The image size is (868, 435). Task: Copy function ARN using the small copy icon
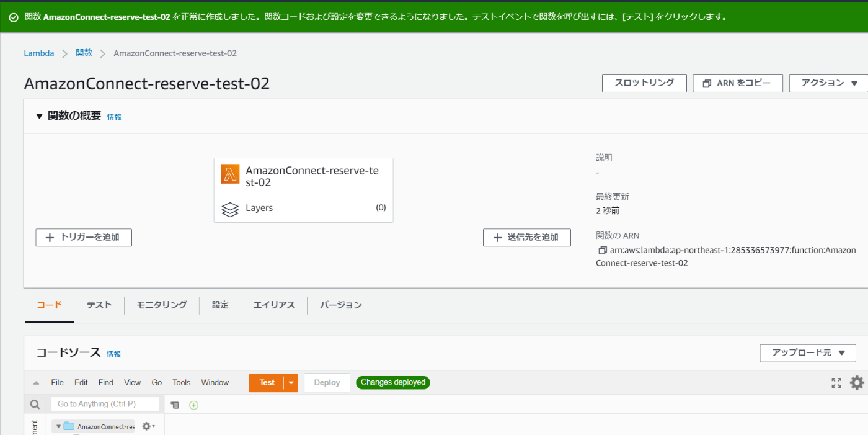[602, 251]
